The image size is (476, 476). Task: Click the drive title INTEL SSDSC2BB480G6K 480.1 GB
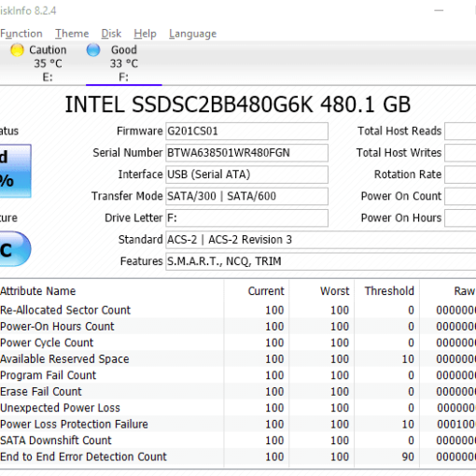coord(238,105)
